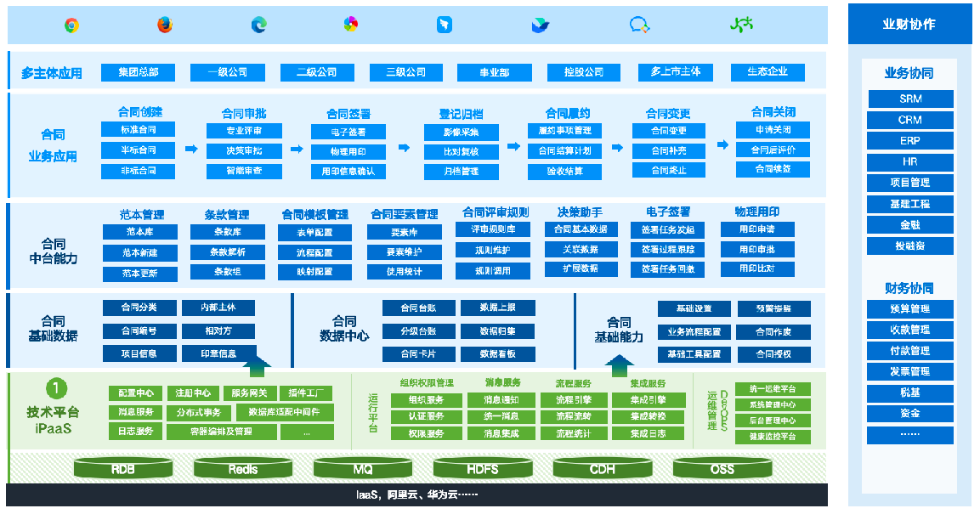
Task: Open the 评审规则库 box
Action: [x=494, y=229]
